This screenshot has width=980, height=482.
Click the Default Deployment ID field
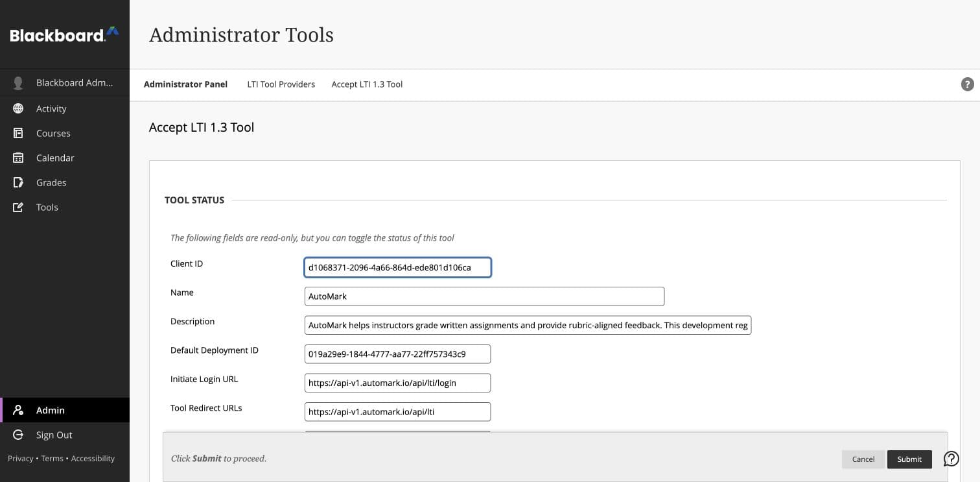[397, 354]
